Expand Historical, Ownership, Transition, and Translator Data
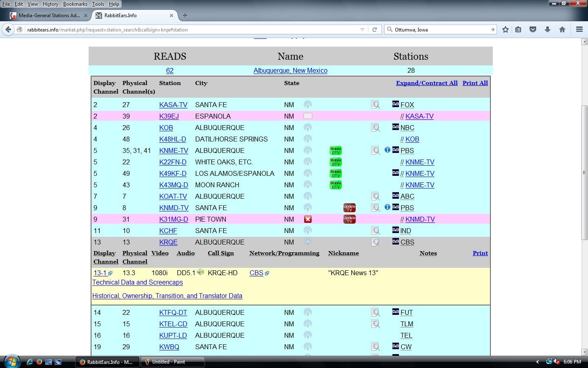This screenshot has height=368, width=588. [167, 296]
